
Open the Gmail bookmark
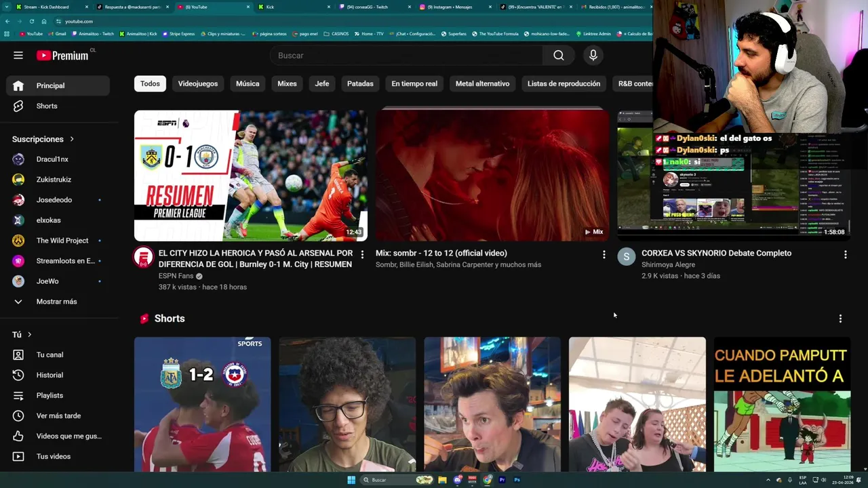57,33
